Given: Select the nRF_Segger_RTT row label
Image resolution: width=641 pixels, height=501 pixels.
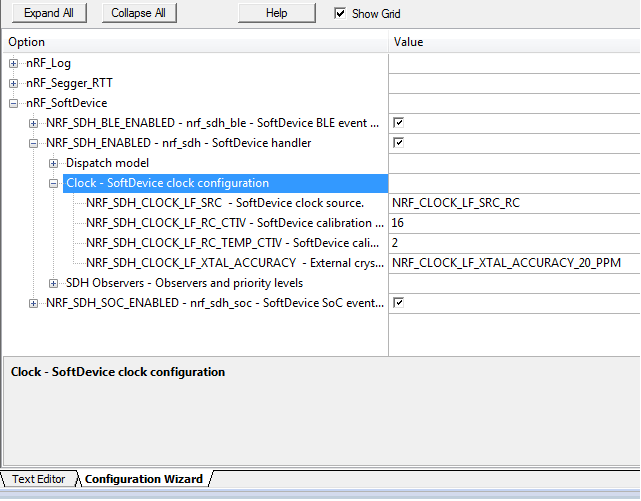Looking at the screenshot, I should pos(69,83).
